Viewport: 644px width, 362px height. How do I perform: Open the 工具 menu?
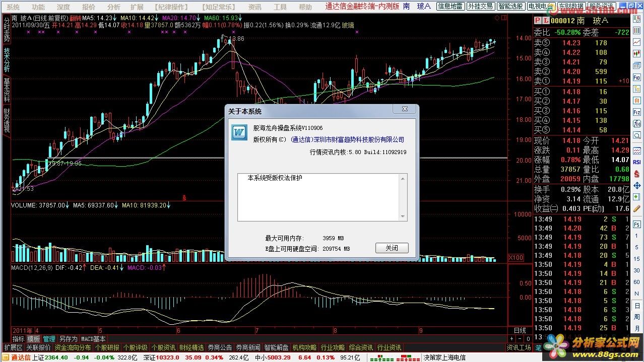pos(280,7)
